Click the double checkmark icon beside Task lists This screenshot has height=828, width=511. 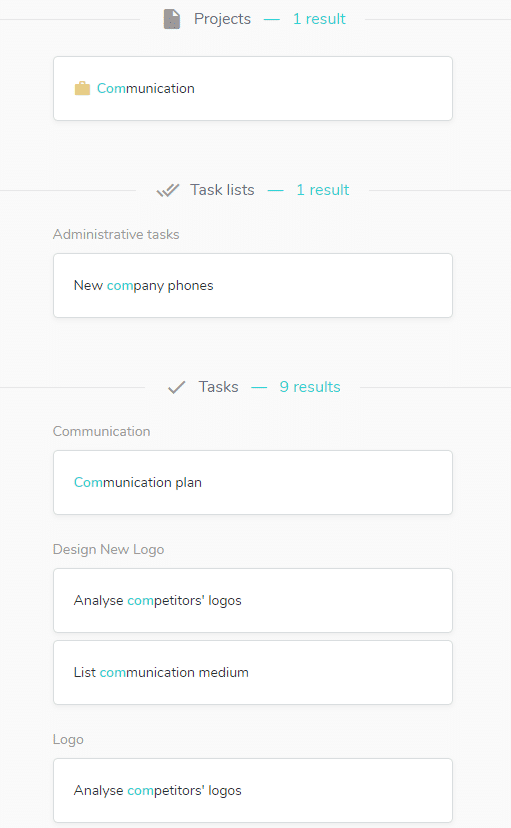tap(168, 190)
